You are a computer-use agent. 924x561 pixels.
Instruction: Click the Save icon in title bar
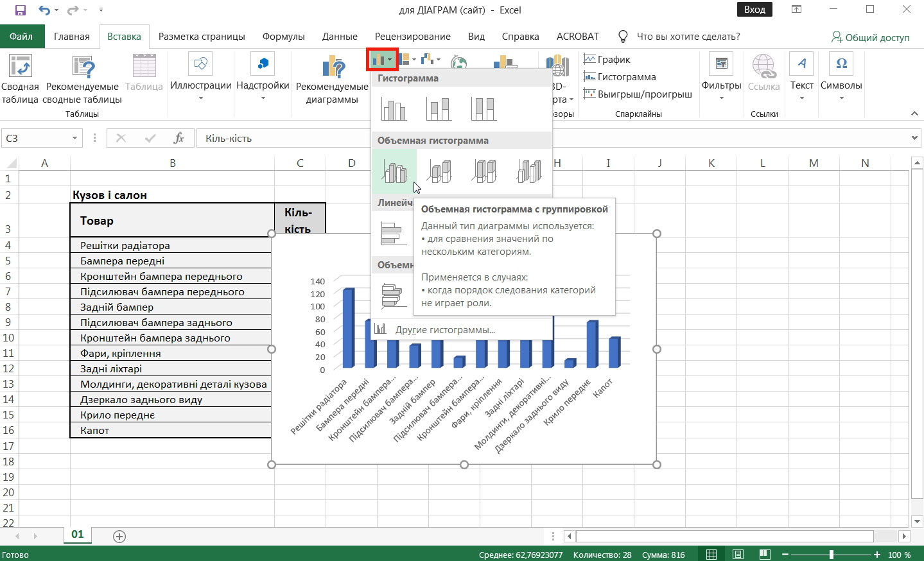pos(20,10)
